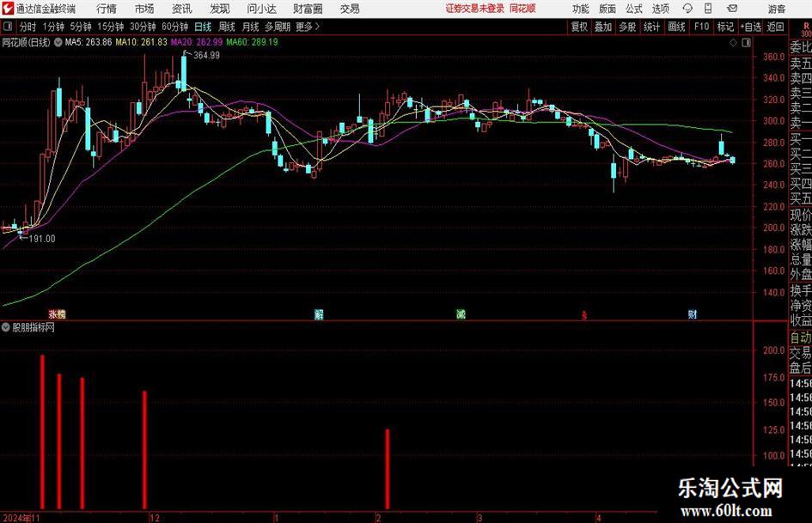Click the 减 event marker
This screenshot has width=812, height=523.
point(461,313)
